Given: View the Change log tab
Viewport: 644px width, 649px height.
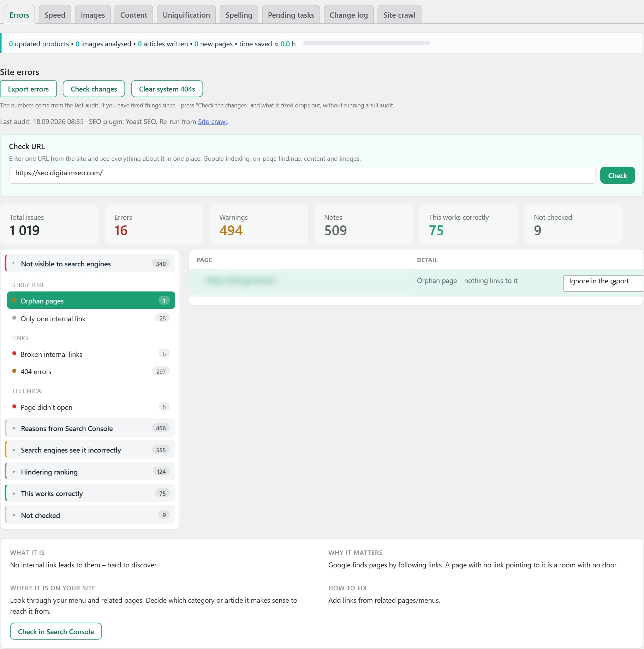Looking at the screenshot, I should [x=348, y=15].
